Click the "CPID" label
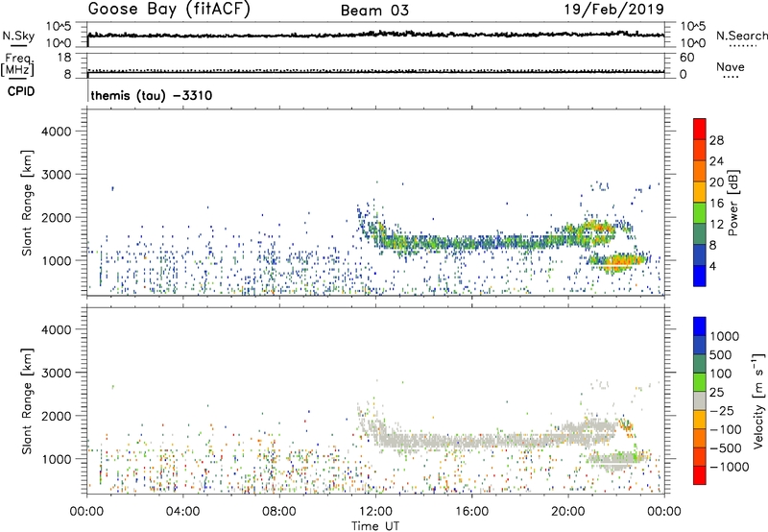Viewport: 768px width, 532px height. point(21,92)
